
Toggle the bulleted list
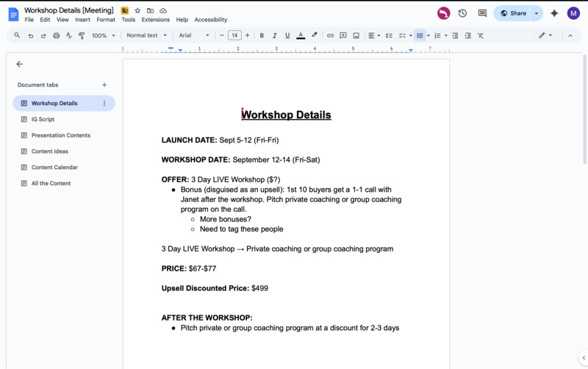[x=420, y=35]
